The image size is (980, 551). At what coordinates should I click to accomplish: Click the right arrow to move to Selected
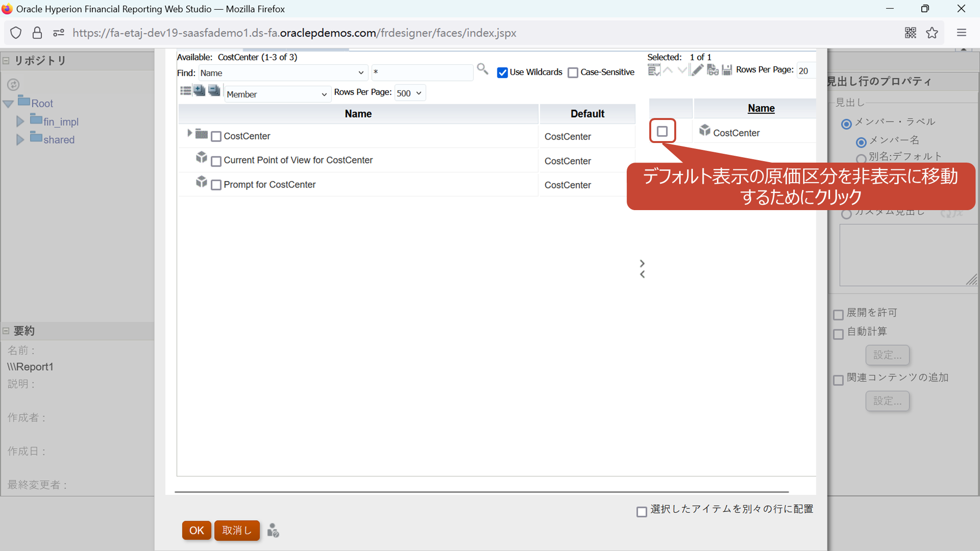642,263
